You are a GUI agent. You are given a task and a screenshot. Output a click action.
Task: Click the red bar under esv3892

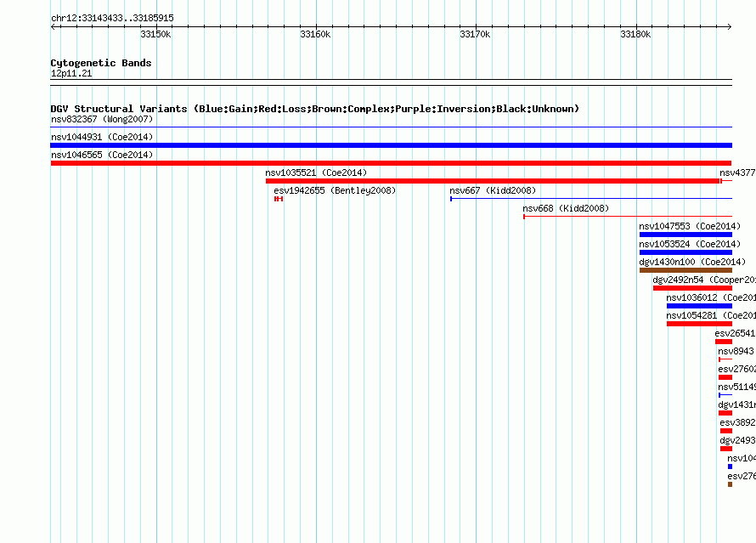point(726,431)
